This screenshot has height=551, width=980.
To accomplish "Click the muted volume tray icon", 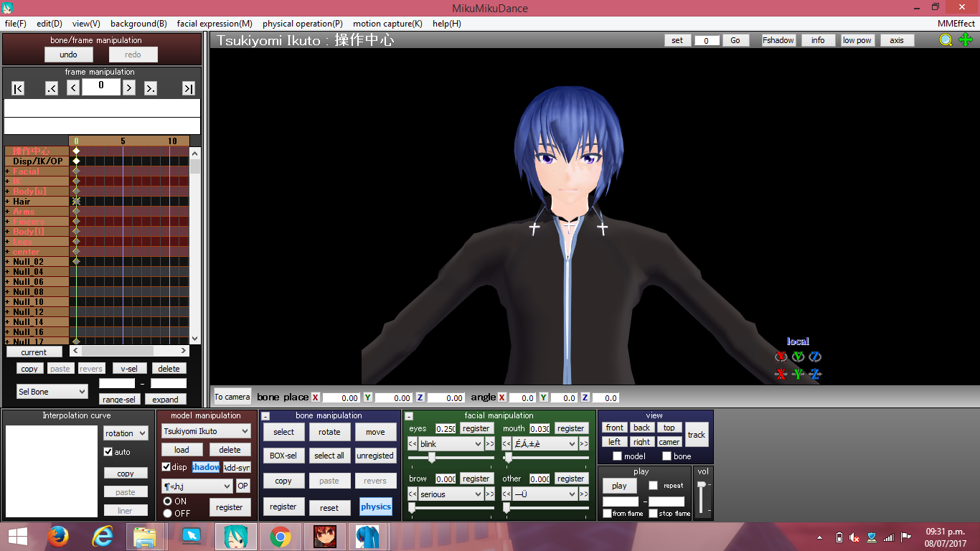I will pyautogui.click(x=854, y=537).
